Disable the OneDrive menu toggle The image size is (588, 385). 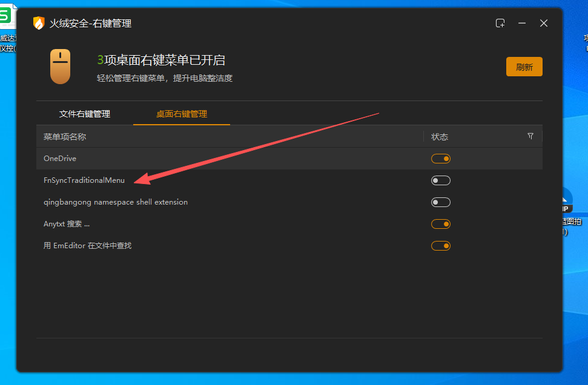pyautogui.click(x=441, y=159)
